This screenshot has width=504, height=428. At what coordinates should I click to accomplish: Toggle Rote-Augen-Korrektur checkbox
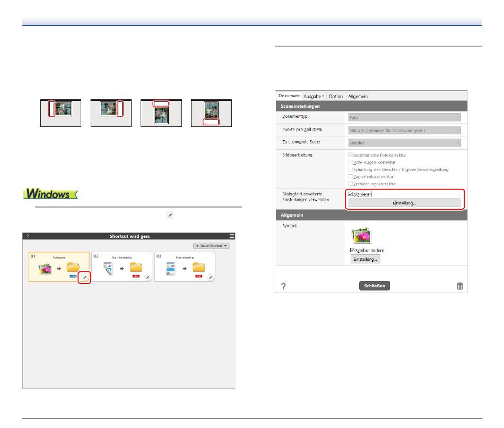350,162
